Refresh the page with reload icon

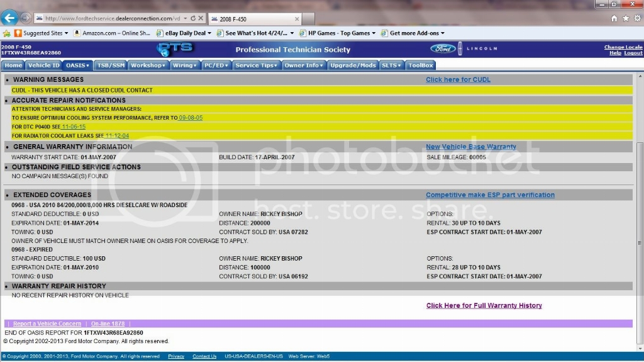pos(193,18)
